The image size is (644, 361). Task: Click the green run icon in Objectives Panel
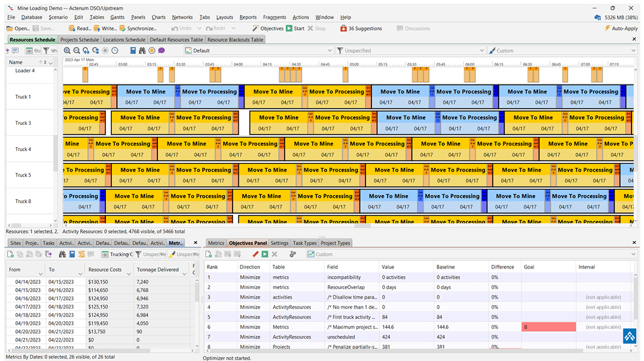[265, 254]
